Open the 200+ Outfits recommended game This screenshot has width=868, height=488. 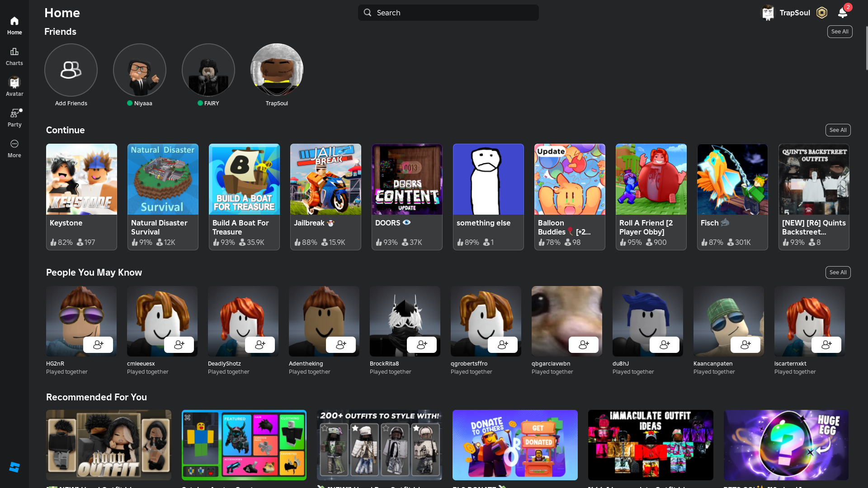[379, 445]
